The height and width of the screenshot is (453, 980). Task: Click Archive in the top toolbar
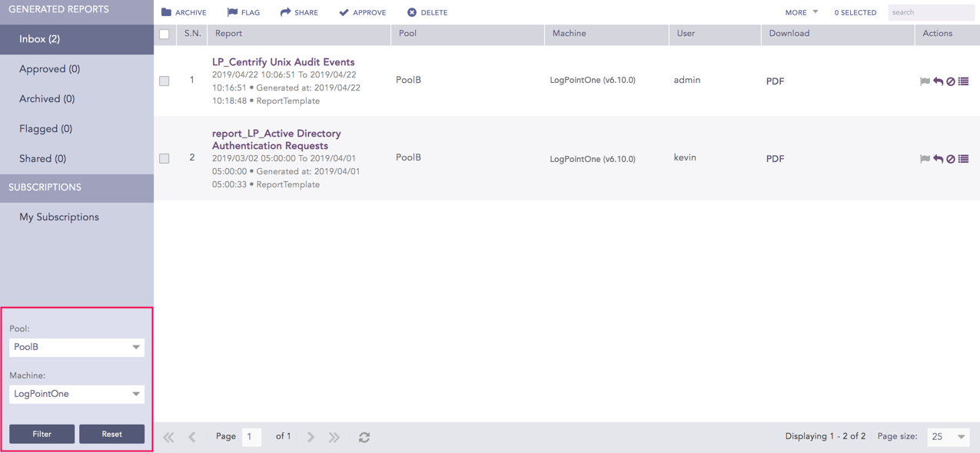[x=184, y=12]
